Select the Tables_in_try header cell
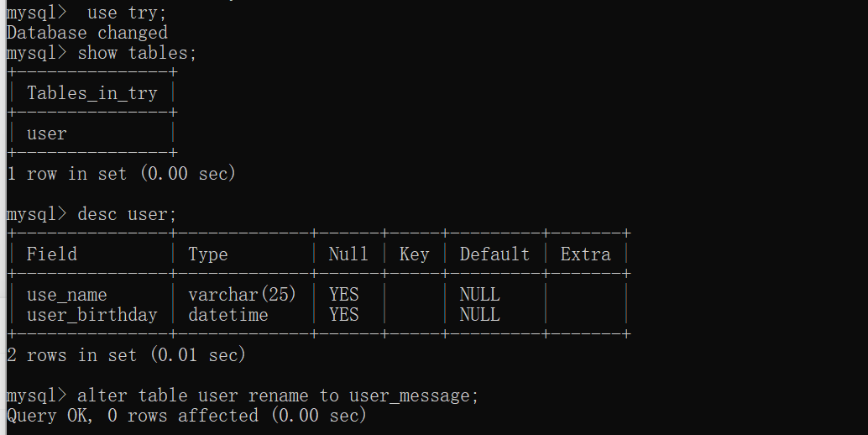868x435 pixels. [x=92, y=93]
